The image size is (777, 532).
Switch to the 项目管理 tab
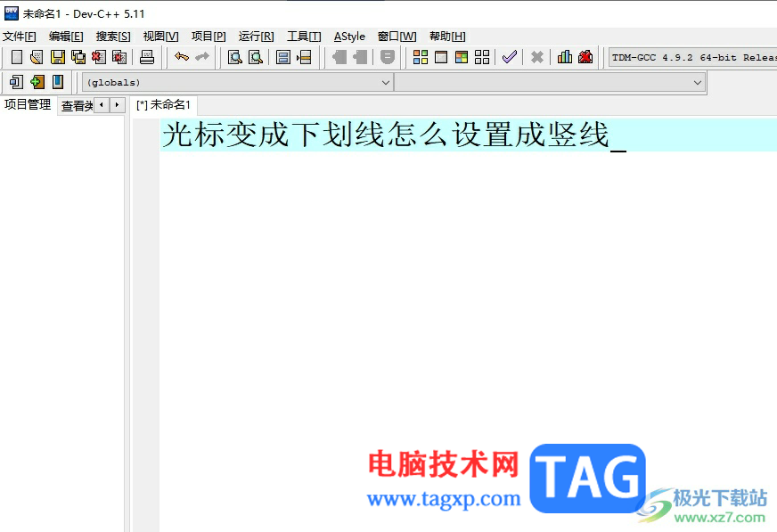click(28, 104)
